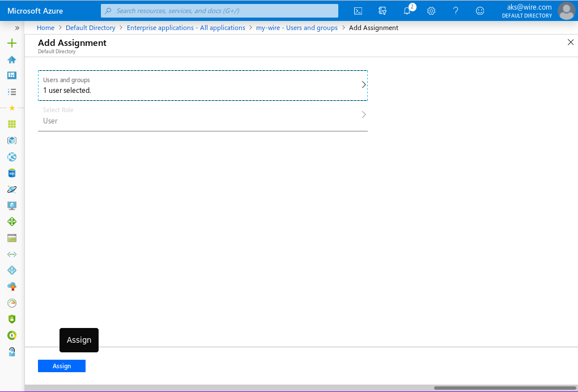
Task: Open Virtual machines icon in the sidebar
Action: coord(12,206)
